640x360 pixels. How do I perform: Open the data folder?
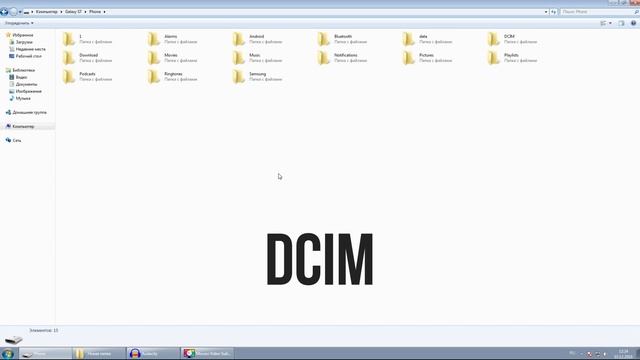pos(426,39)
